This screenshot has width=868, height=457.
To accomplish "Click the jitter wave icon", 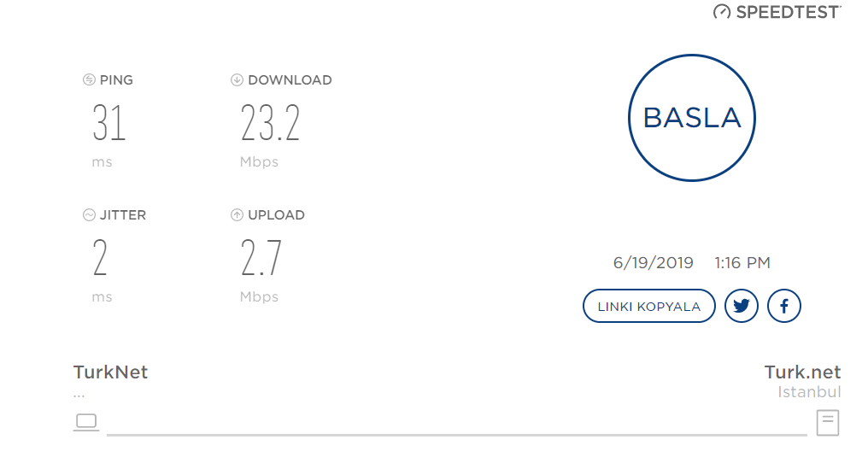I will click(x=89, y=214).
